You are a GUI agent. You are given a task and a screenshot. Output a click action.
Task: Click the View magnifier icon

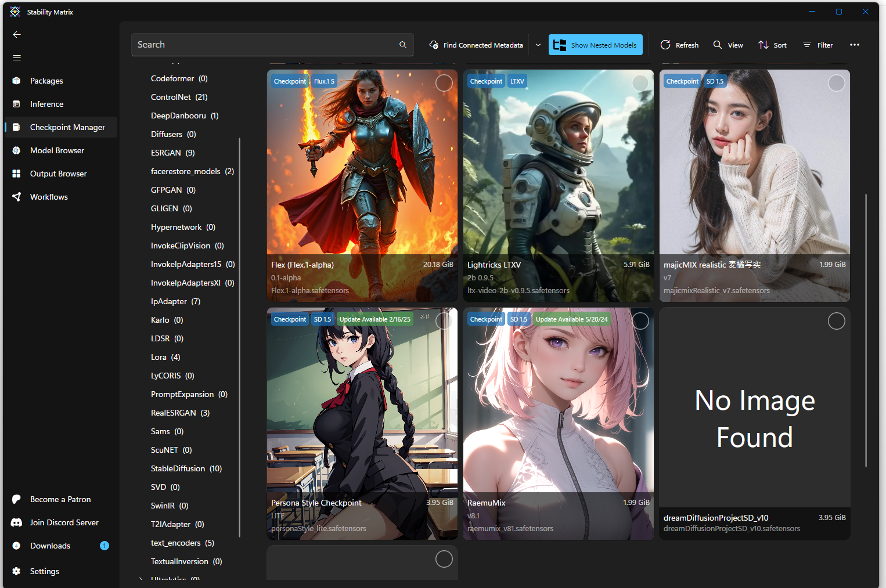point(718,45)
